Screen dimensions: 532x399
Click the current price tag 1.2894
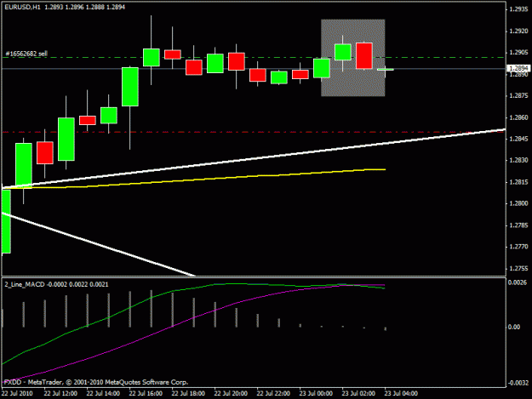click(518, 68)
